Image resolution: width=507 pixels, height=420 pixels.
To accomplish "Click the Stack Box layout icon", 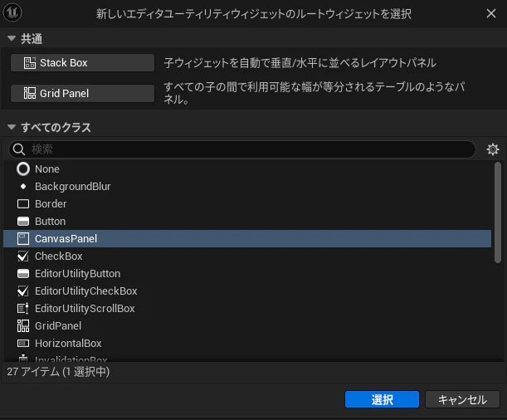I will pos(30,63).
